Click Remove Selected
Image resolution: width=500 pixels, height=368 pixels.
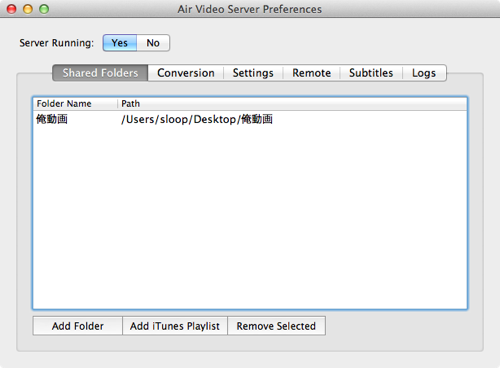[x=276, y=326]
